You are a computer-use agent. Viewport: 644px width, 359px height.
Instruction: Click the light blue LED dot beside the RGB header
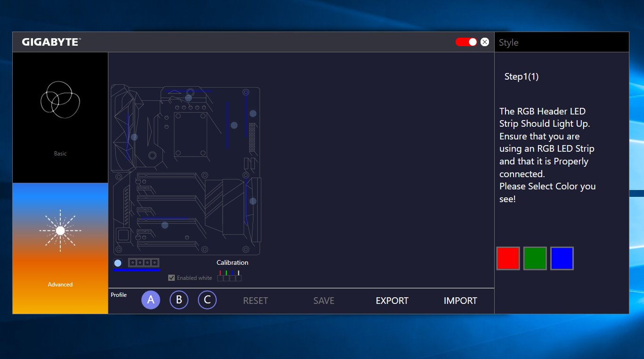click(118, 263)
